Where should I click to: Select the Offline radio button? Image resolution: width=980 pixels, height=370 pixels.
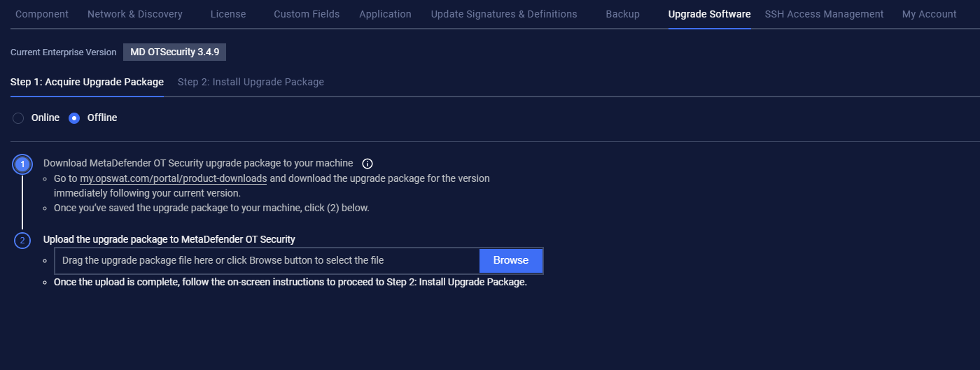74,118
